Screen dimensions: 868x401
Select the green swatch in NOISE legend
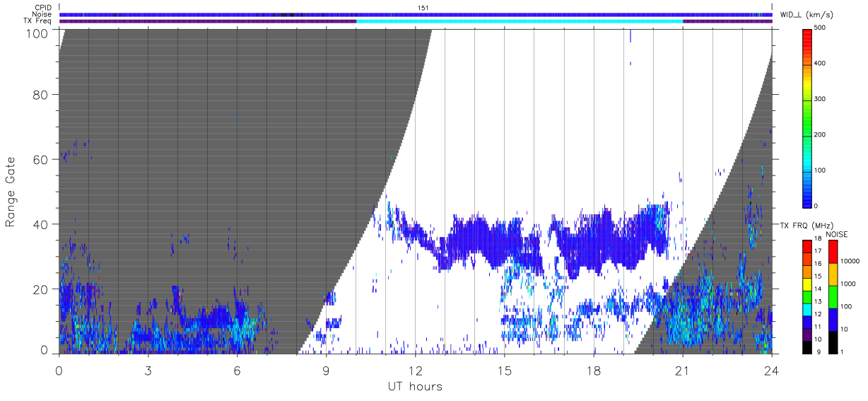(x=833, y=296)
